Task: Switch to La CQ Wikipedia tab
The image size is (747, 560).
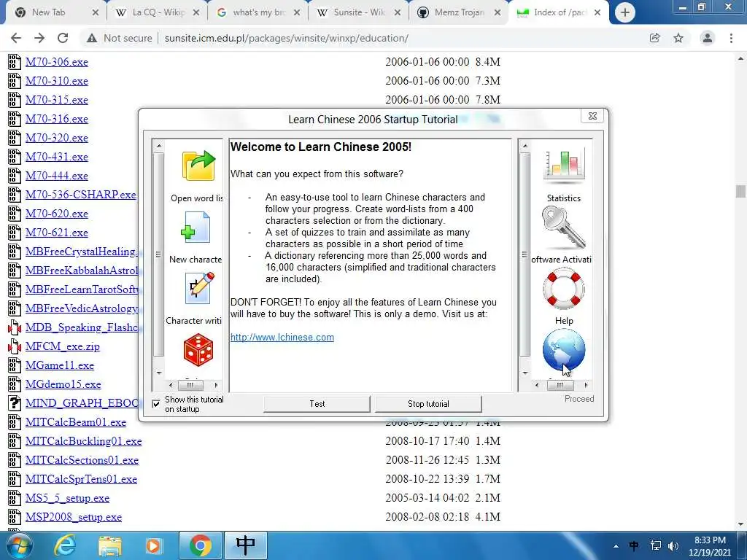Action: pos(158,12)
